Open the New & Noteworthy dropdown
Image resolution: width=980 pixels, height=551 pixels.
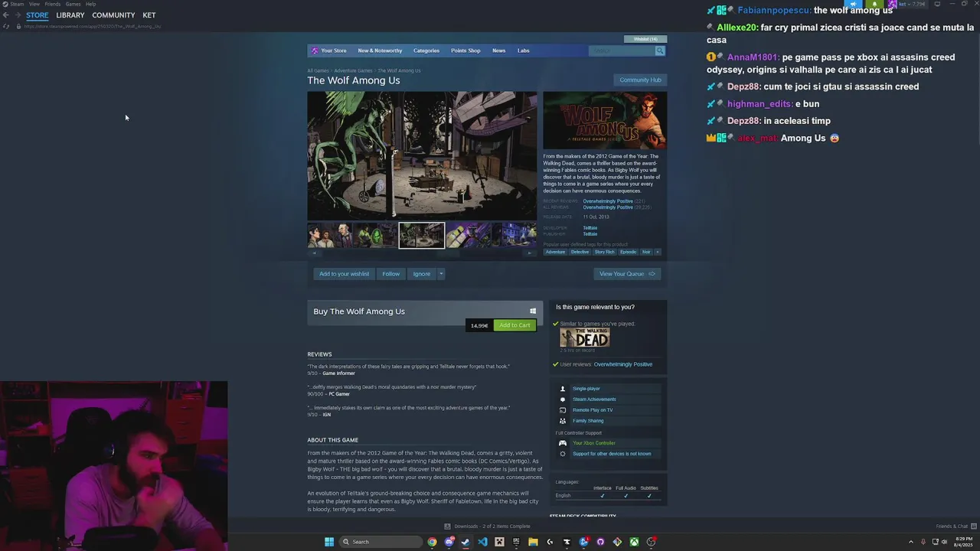tap(380, 51)
